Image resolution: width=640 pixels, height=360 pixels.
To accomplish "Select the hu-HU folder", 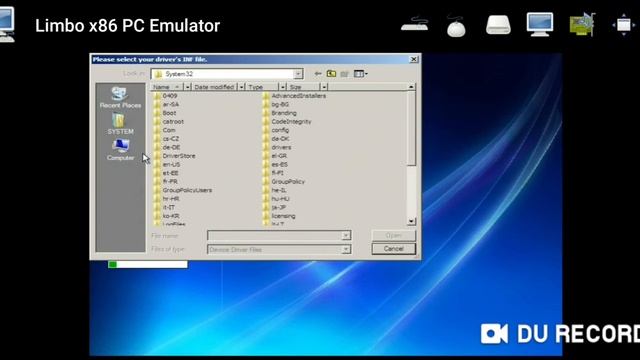I will point(276,198).
